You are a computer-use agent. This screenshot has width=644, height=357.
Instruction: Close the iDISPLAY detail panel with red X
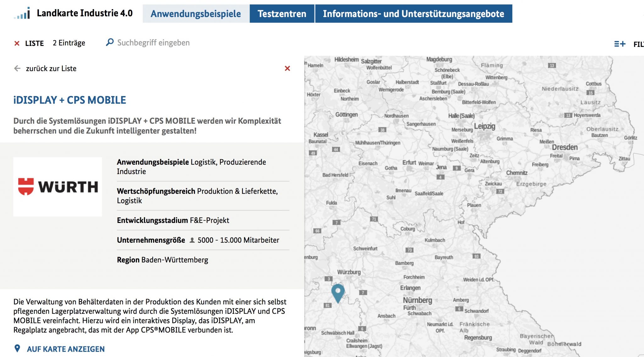point(287,68)
